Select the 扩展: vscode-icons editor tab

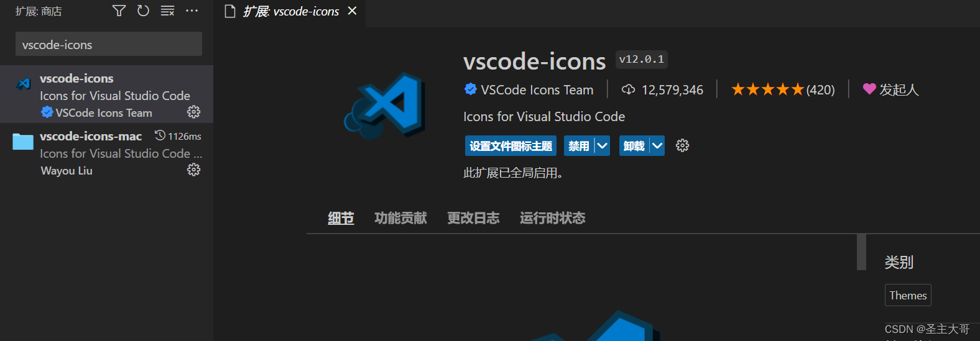click(290, 12)
